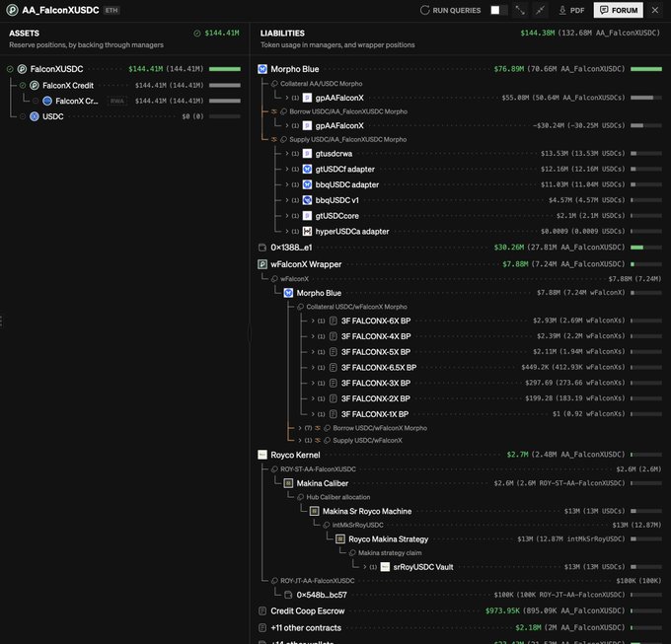
Task: Expand the gtusdcrwa row
Action: pyautogui.click(x=287, y=154)
